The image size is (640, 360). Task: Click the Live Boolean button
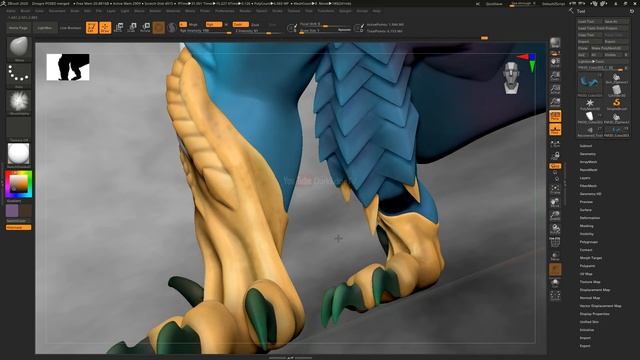pyautogui.click(x=70, y=28)
